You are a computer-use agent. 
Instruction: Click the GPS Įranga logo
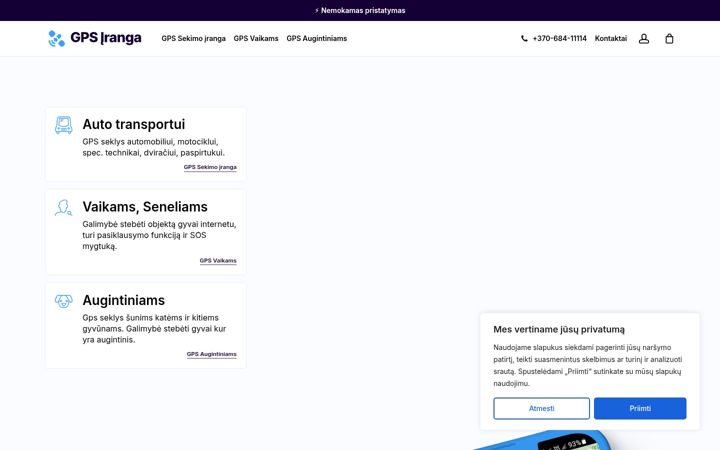(95, 38)
